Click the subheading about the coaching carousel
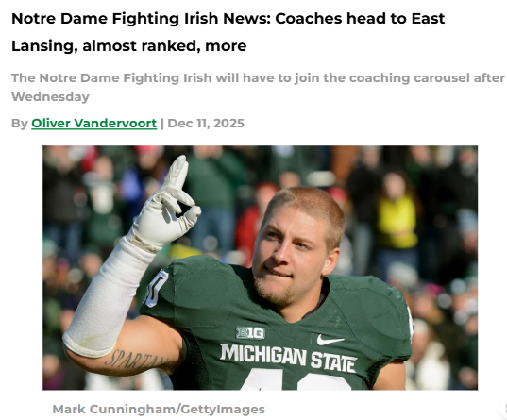This screenshot has width=507, height=420. tap(258, 87)
